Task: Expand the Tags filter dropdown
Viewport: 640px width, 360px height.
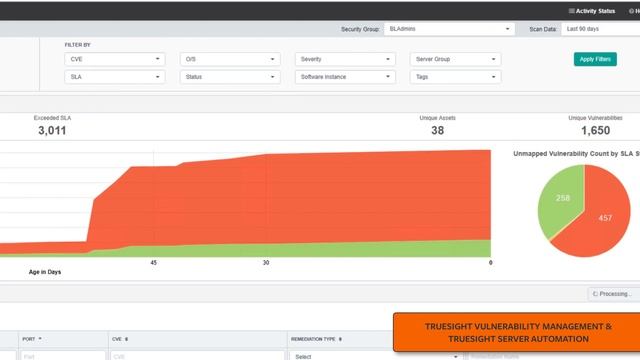Action: pyautogui.click(x=456, y=77)
